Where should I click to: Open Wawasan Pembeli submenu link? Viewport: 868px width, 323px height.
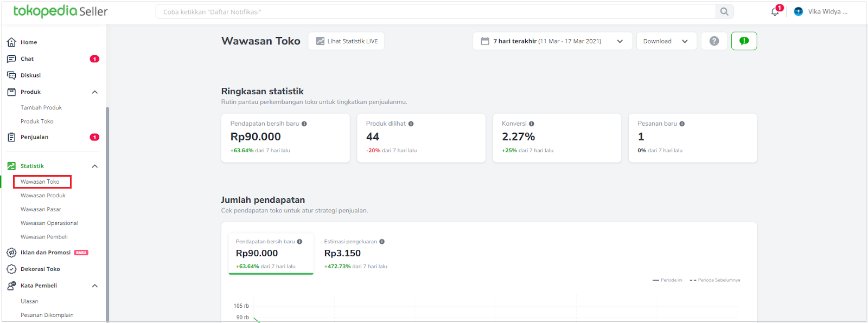click(44, 237)
